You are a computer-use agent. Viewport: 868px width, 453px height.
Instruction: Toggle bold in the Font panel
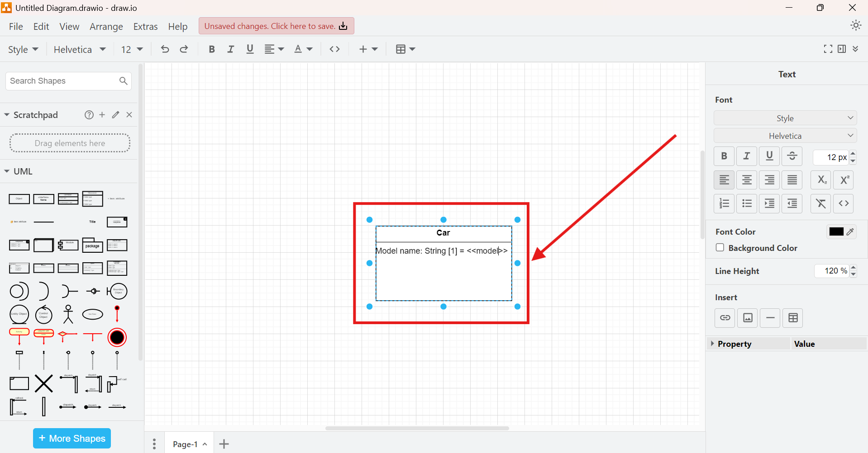724,156
